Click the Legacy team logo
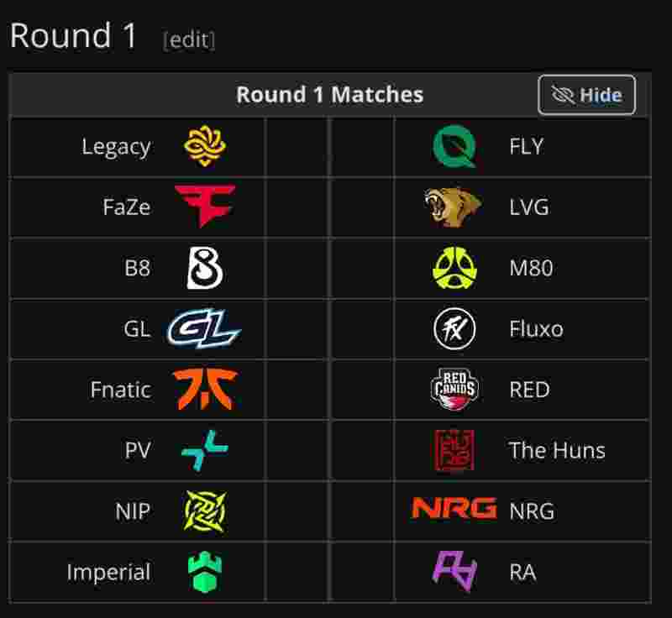The image size is (672, 618). pos(205,147)
